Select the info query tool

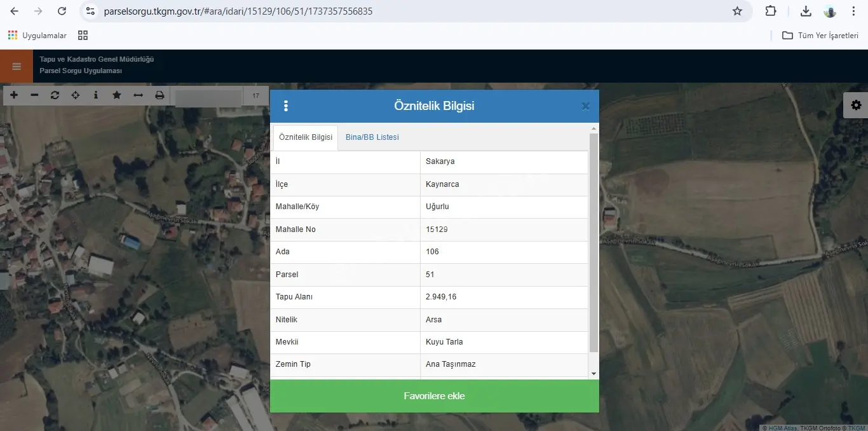pos(96,95)
